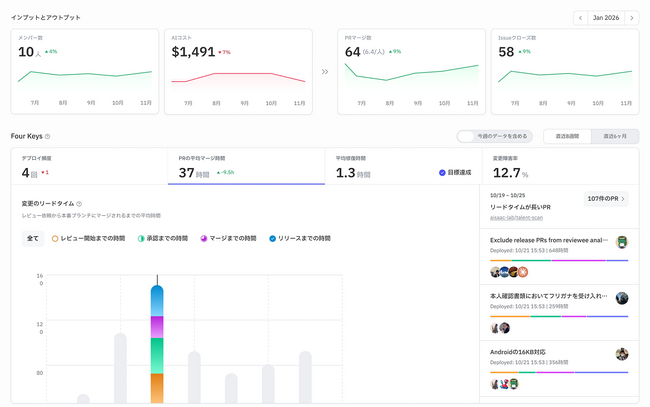Click the help icon next to Four Keys
The width and height of the screenshot is (650, 407).
click(47, 136)
